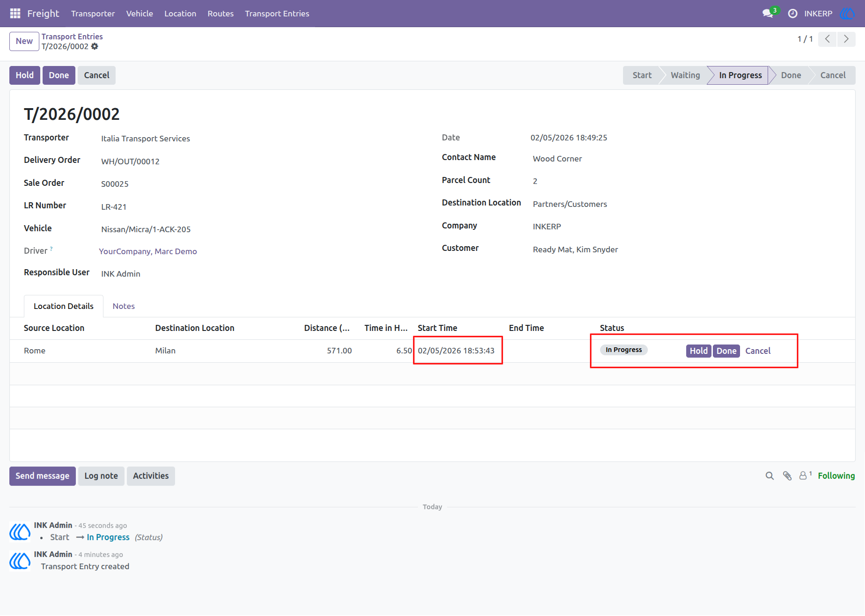
Task: Click the Driver field help question mark
Action: 51,249
